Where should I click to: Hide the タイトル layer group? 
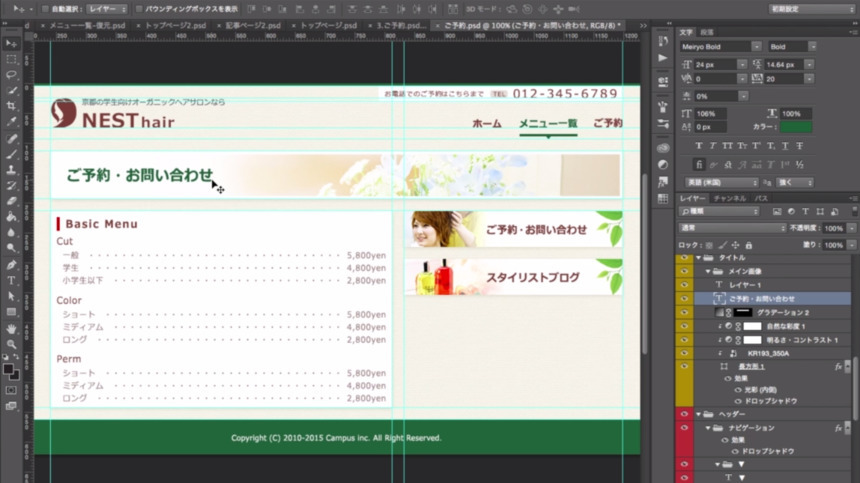tap(684, 258)
